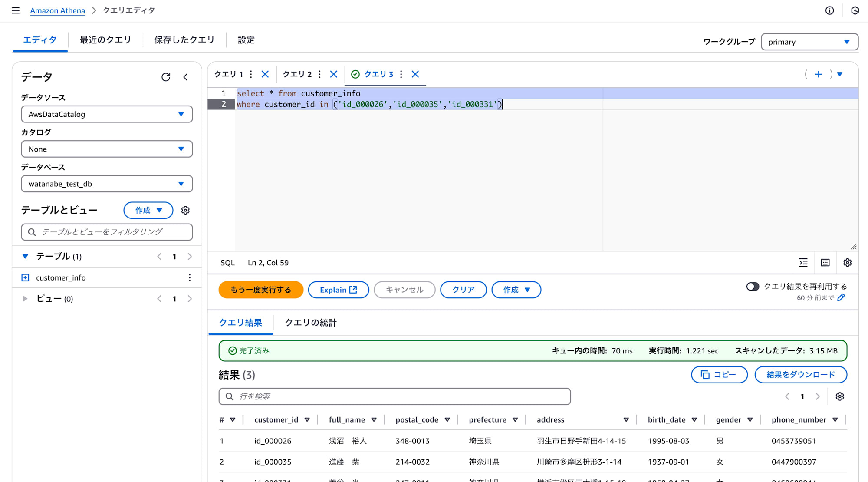Click the テーブルとビュー filter field
Screen dimensions: 868x482
(x=107, y=232)
